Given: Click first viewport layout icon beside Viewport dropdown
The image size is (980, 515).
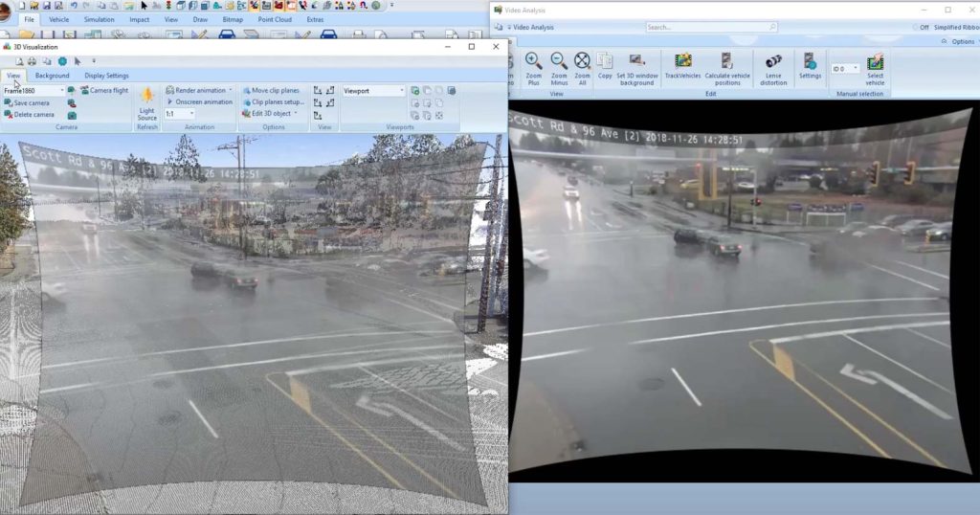Looking at the screenshot, I should click(415, 91).
